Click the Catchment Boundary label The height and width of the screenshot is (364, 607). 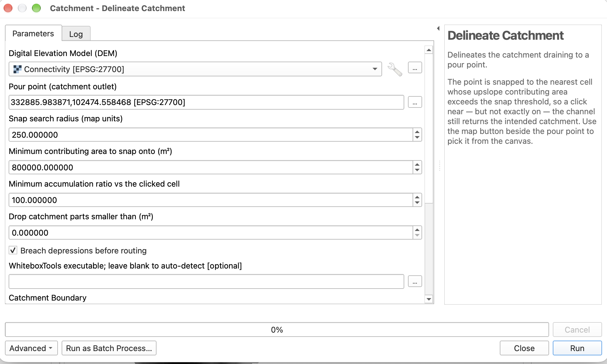click(47, 298)
